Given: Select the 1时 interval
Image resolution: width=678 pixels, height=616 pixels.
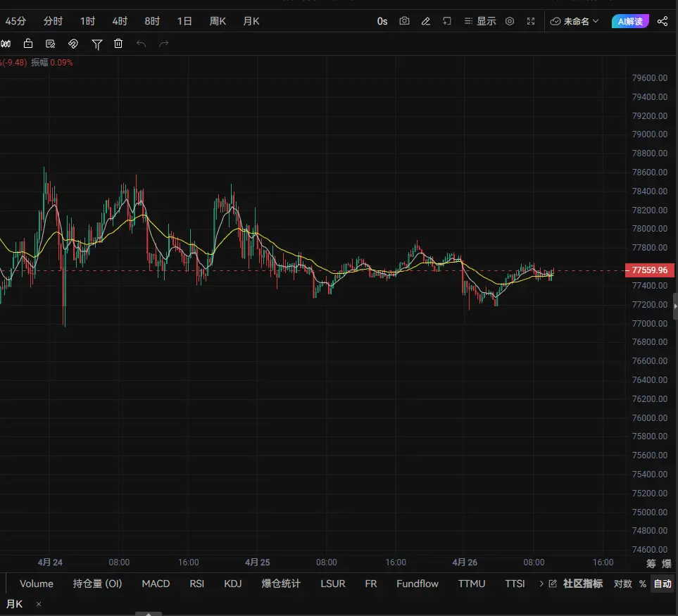Looking at the screenshot, I should (x=87, y=21).
